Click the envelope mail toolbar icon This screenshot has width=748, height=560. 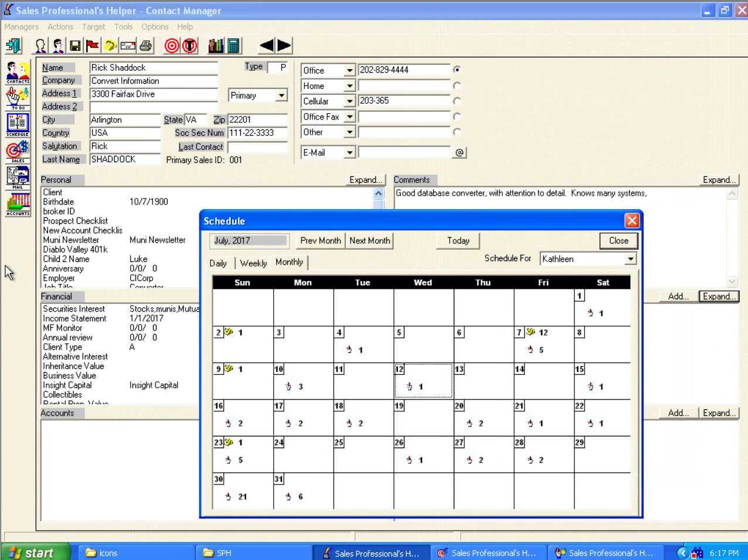coord(128,45)
